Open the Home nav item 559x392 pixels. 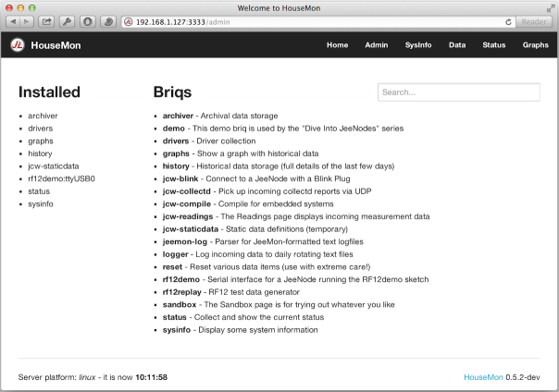(337, 45)
